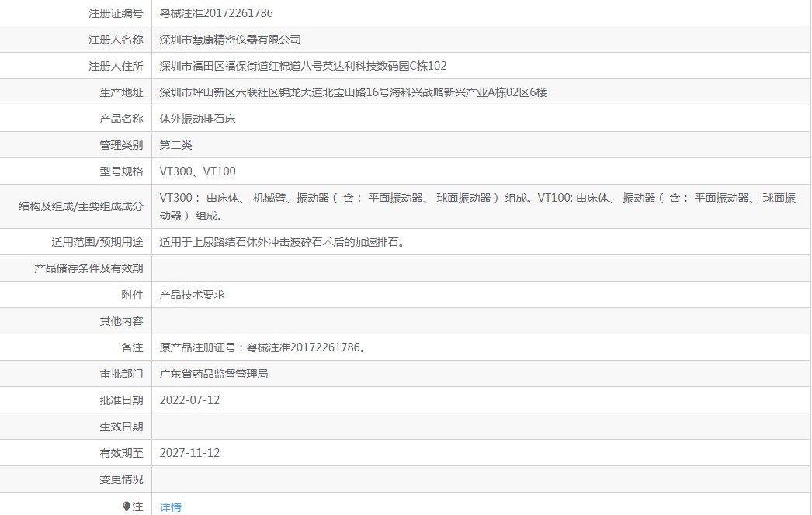This screenshot has height=515, width=812.
Task: Click the 审批部门 label
Action: (121, 374)
